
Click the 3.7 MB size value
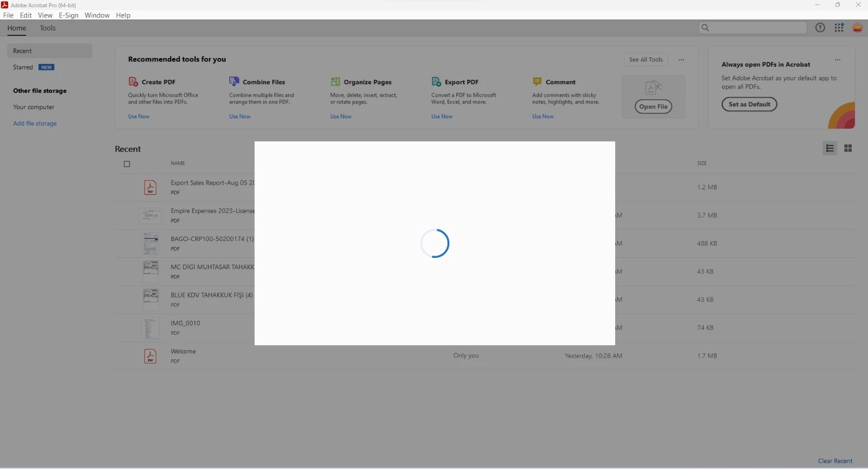coord(707,216)
